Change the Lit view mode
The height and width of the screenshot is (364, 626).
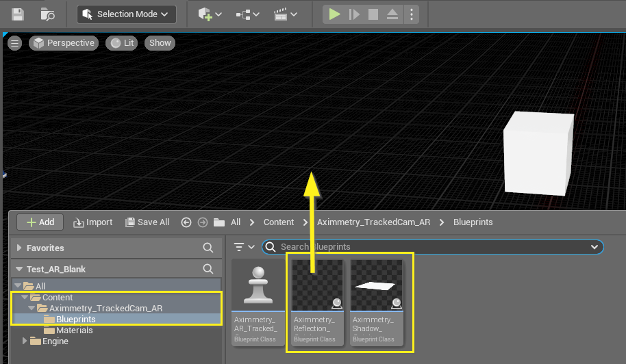122,43
